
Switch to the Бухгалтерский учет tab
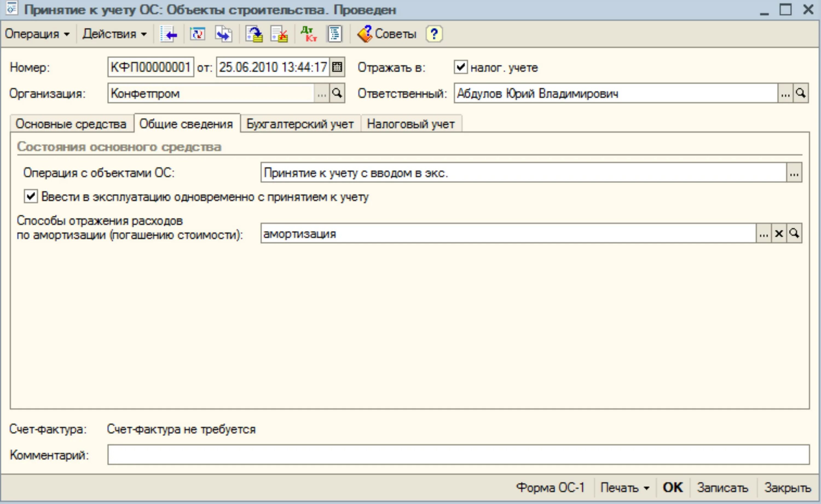click(300, 124)
